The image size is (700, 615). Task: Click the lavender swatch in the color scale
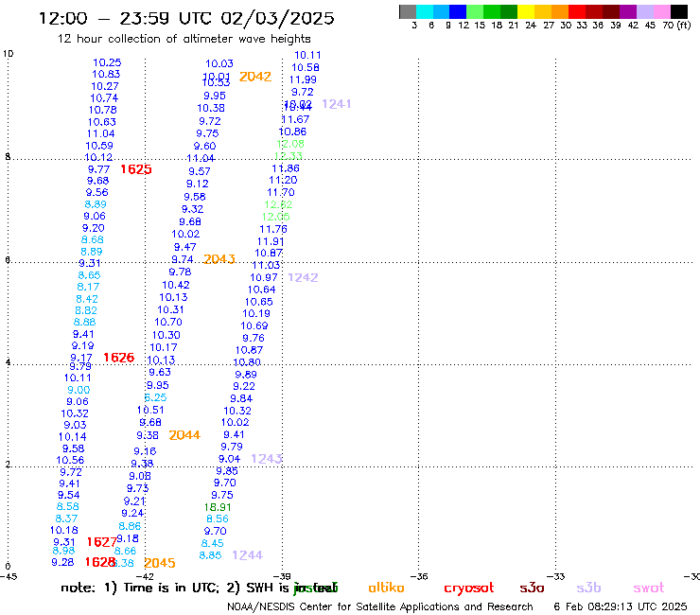tap(645, 11)
